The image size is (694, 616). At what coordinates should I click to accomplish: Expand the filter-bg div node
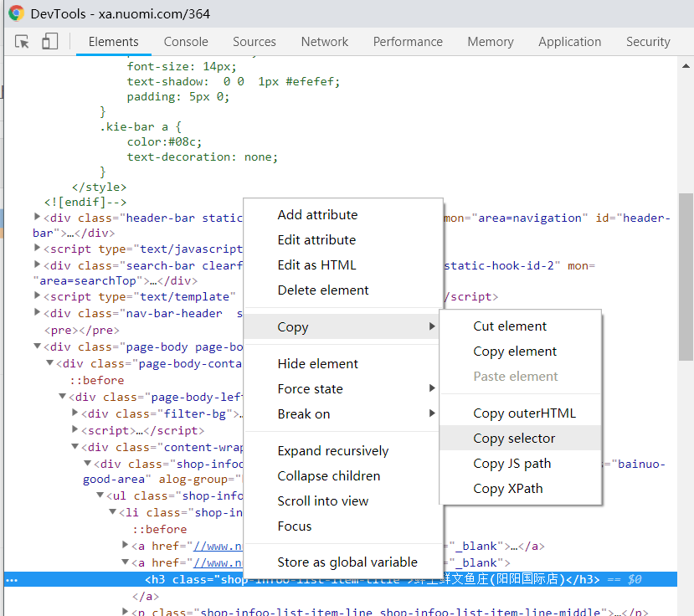tap(75, 413)
